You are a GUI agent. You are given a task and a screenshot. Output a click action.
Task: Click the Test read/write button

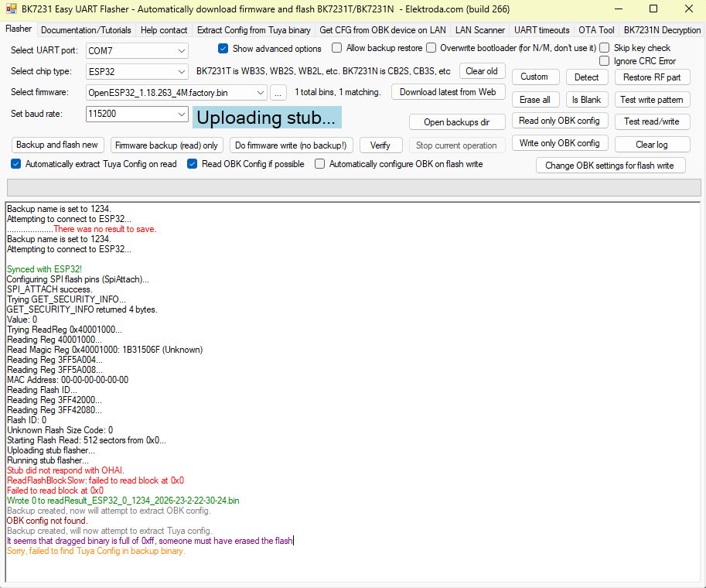(x=652, y=121)
